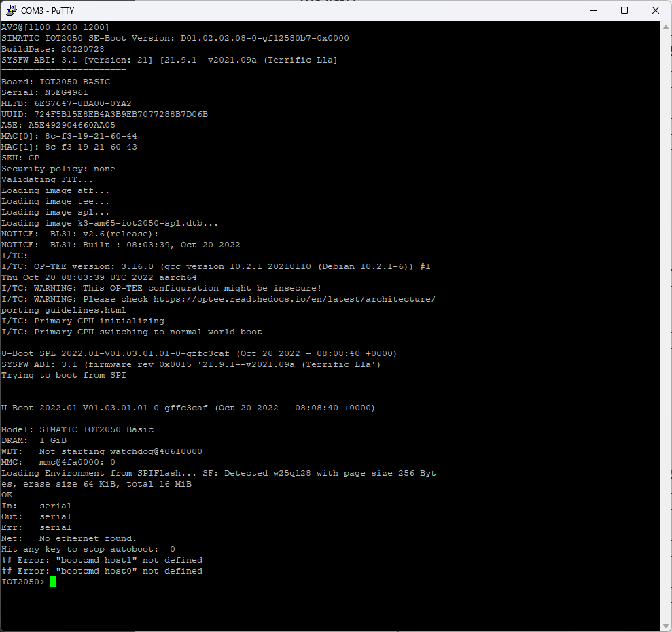Click the line 'MLFB: 6ES7647-0BA00-0YA2'
This screenshot has width=672, height=632.
click(67, 103)
